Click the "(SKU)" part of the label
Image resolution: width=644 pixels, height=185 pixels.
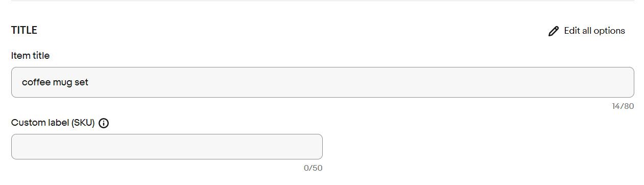83,123
